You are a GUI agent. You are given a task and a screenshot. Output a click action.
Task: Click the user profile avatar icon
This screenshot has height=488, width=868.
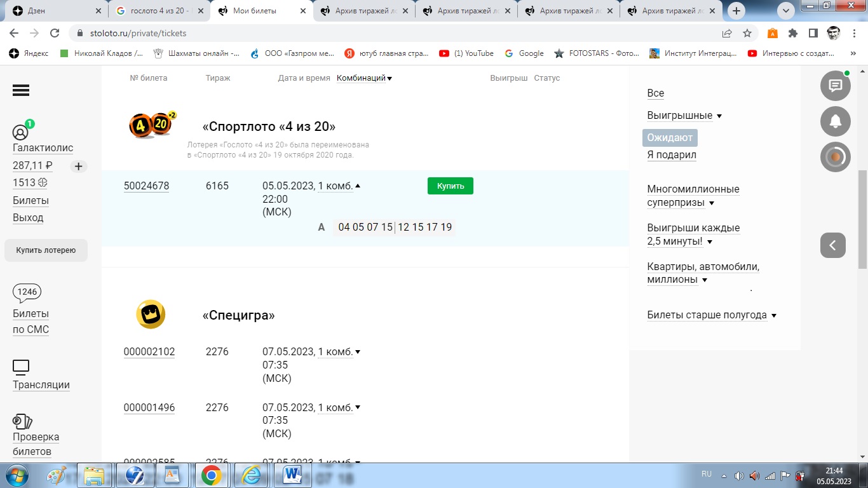pos(20,132)
